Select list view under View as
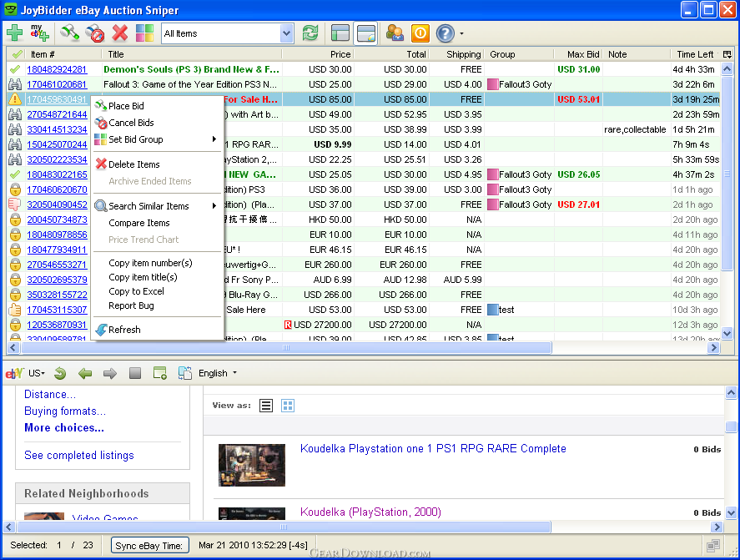Viewport: 740px width, 560px height. coord(266,405)
